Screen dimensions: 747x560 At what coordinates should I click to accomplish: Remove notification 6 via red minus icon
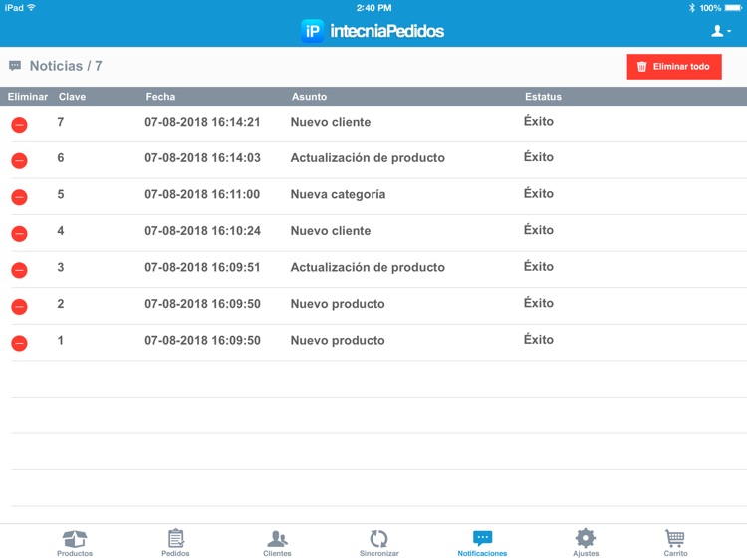click(19, 160)
